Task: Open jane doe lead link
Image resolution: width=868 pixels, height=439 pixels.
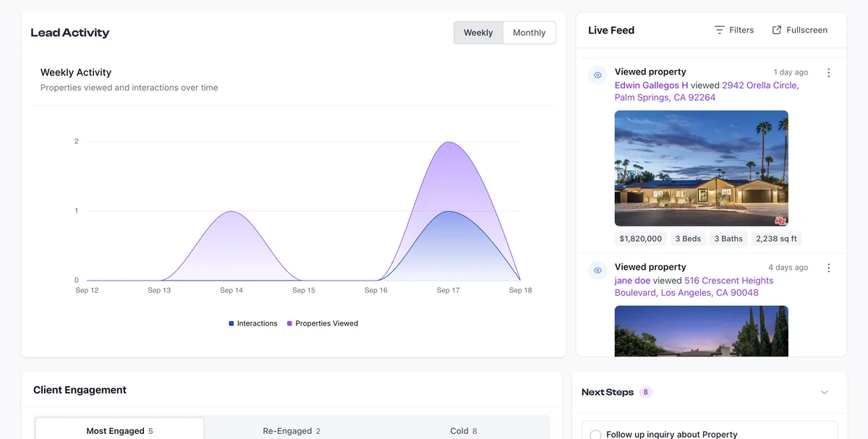Action: 632,281
